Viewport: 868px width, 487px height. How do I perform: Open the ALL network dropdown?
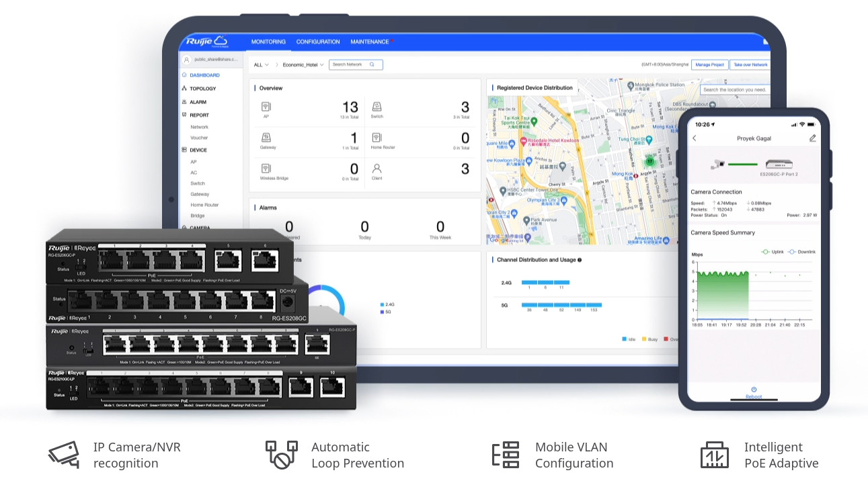tap(261, 64)
